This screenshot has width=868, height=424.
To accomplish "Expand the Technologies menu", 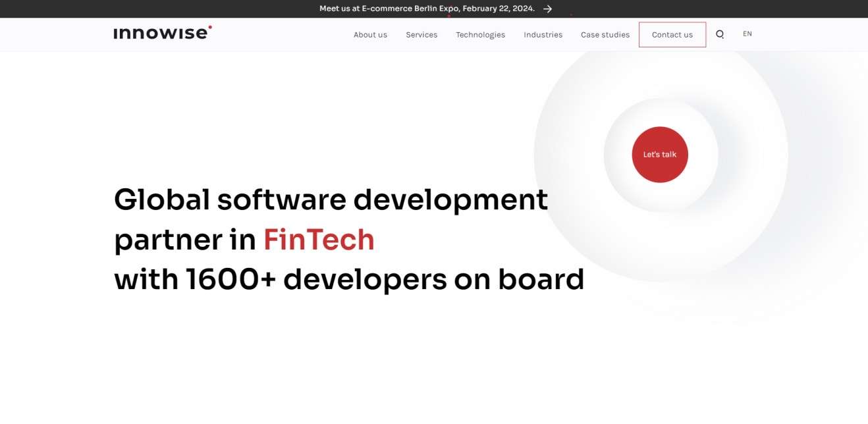I will coord(480,35).
